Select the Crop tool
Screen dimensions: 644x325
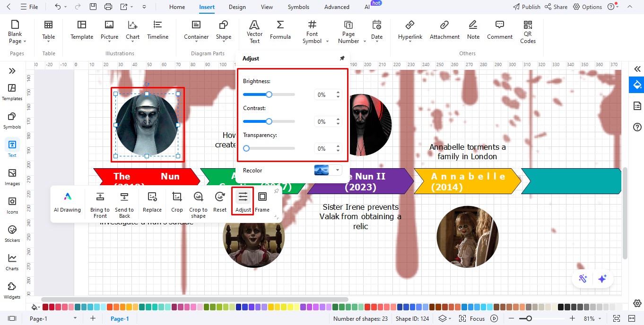pos(177,203)
